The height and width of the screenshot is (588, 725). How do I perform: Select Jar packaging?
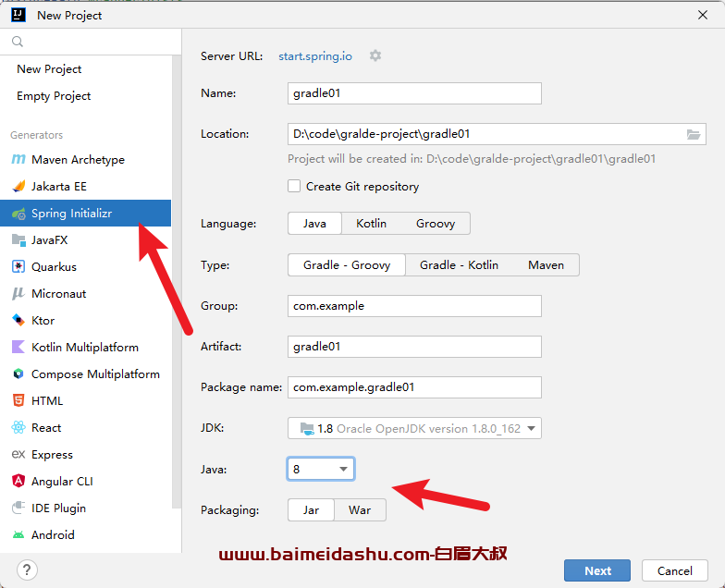tap(311, 510)
